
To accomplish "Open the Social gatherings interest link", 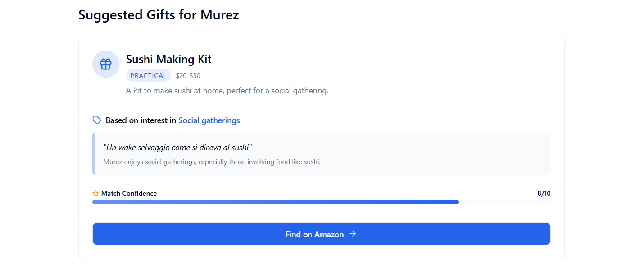I will [209, 120].
